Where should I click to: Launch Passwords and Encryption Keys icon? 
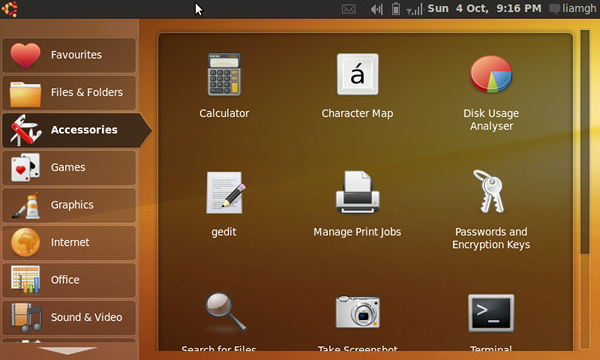tap(489, 191)
